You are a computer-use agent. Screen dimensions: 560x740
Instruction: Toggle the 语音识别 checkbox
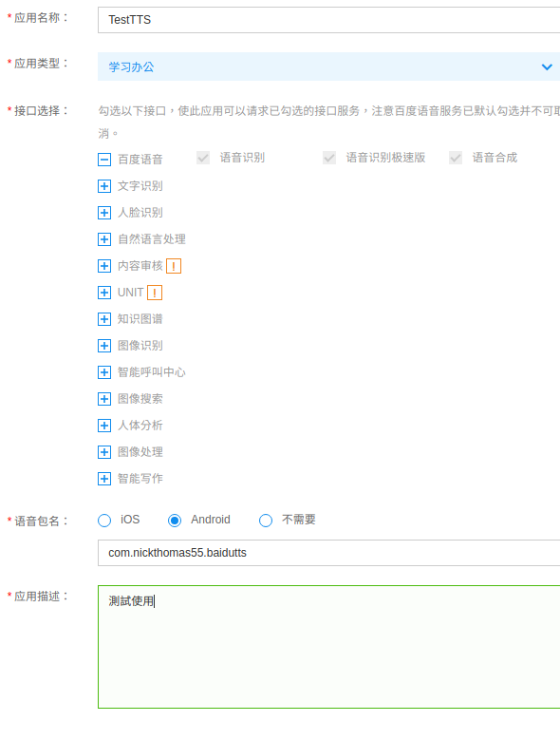(203, 158)
